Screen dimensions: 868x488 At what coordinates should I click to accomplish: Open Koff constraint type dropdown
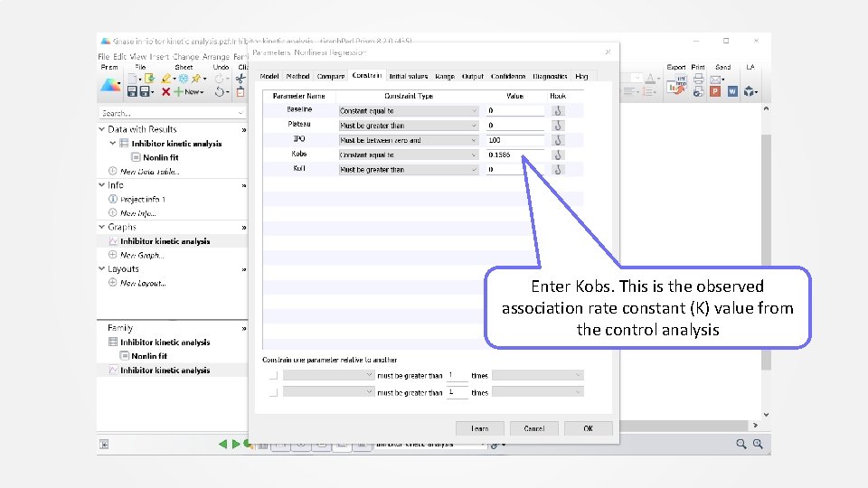click(x=408, y=169)
